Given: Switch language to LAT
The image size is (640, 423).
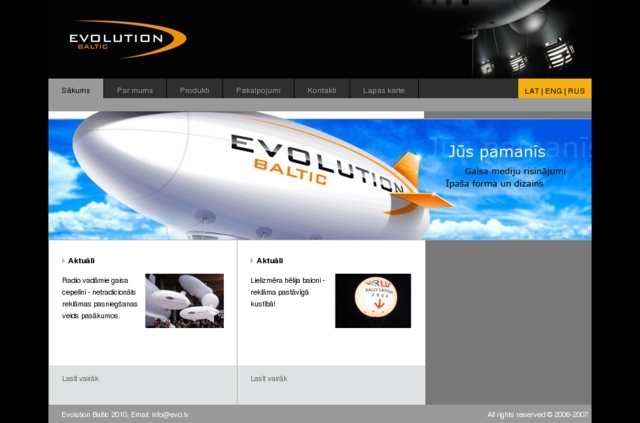Looking at the screenshot, I should [532, 91].
